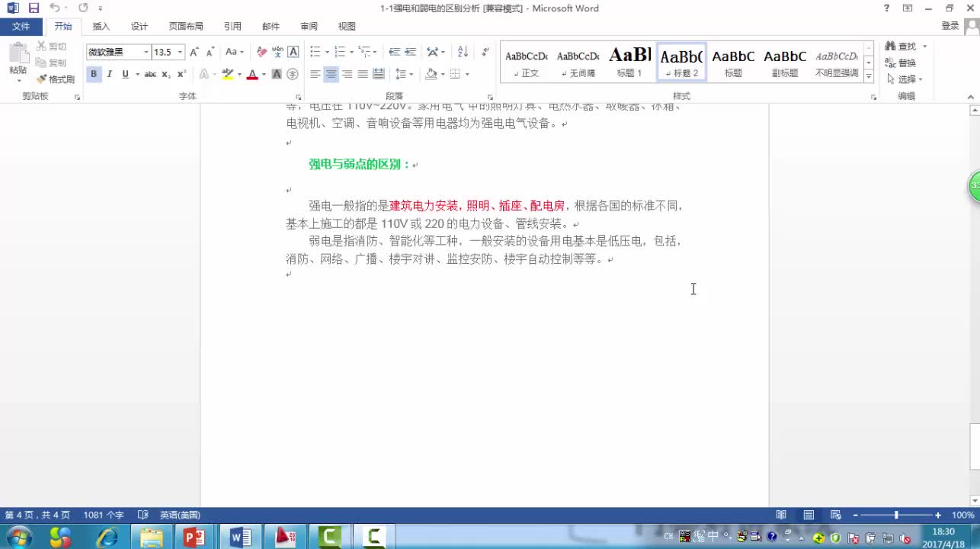The image size is (980, 549).
Task: Expand the styles gallery more arrow
Action: 869,76
